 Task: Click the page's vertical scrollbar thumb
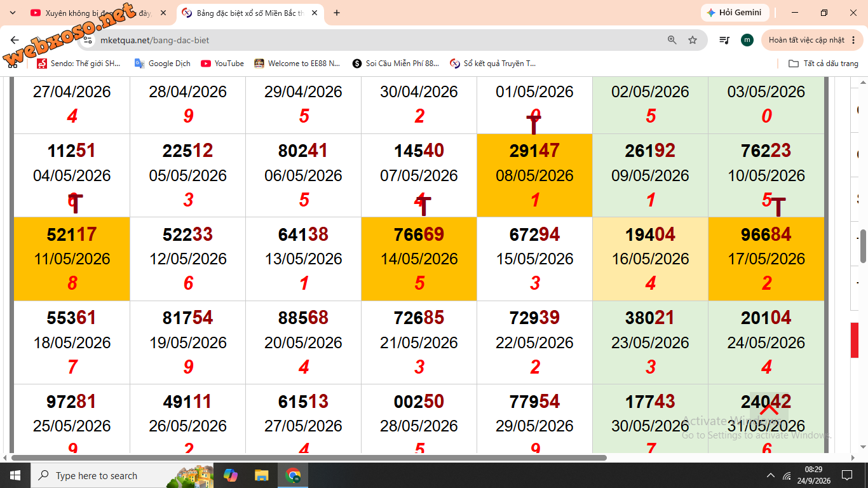tap(864, 245)
